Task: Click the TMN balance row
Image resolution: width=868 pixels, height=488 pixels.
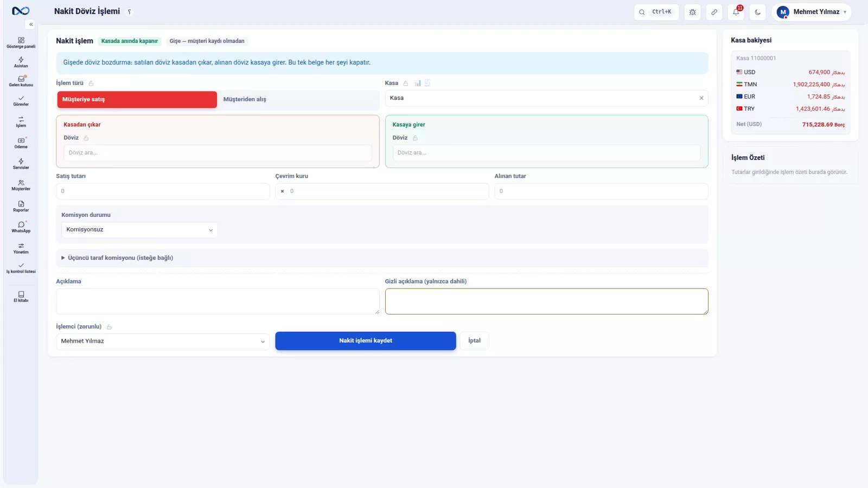Action: [x=790, y=85]
